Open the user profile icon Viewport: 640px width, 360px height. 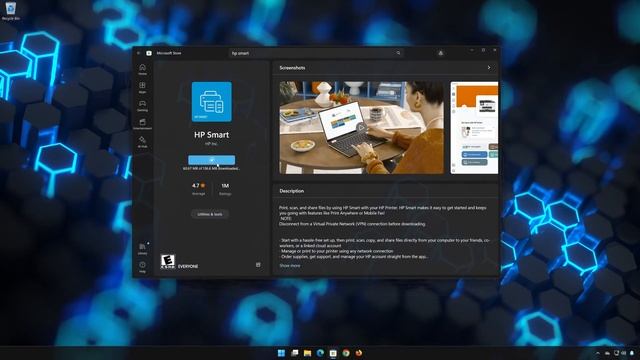(x=440, y=53)
